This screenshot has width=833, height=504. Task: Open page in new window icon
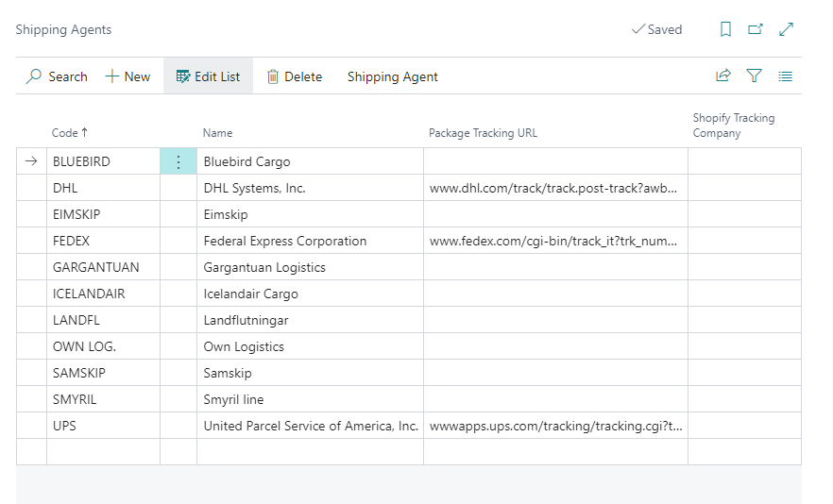[756, 29]
